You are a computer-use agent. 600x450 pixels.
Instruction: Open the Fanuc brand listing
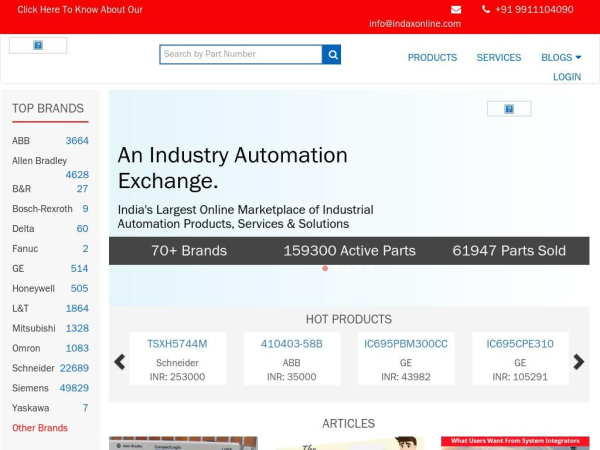click(x=25, y=249)
